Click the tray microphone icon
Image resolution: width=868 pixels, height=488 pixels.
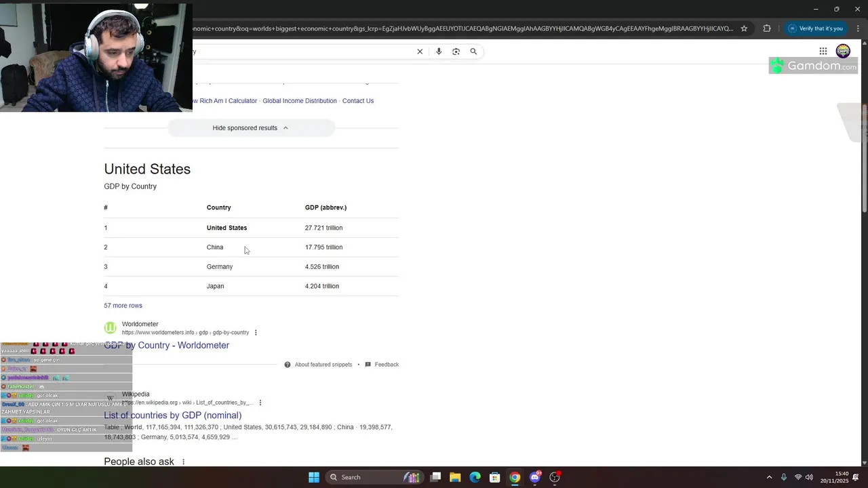click(784, 477)
